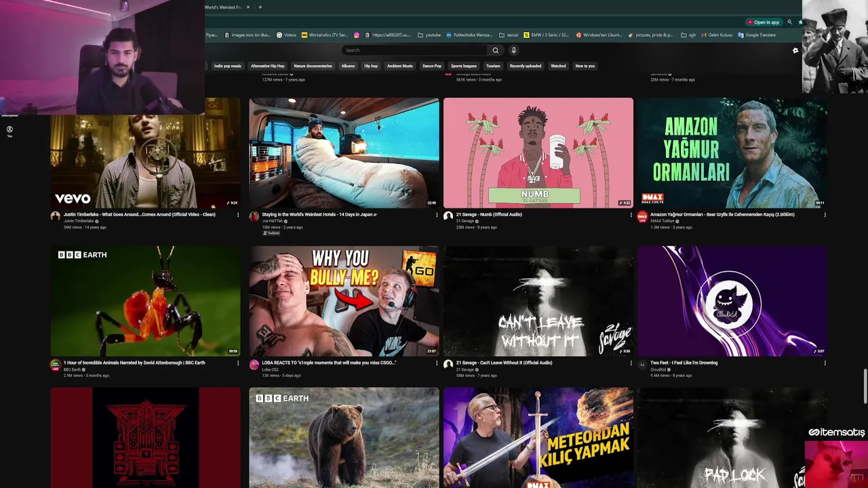The image size is (868, 488).
Task: Open the Gelen Kutusu bookmark
Action: point(716,35)
